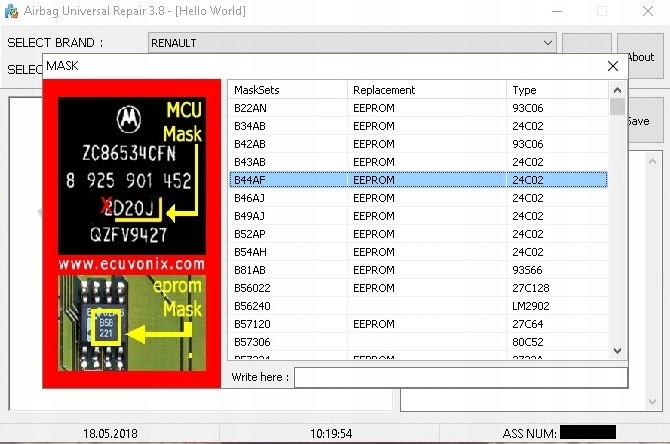
Task: Click the MaskSets column header
Action: pyautogui.click(x=288, y=90)
